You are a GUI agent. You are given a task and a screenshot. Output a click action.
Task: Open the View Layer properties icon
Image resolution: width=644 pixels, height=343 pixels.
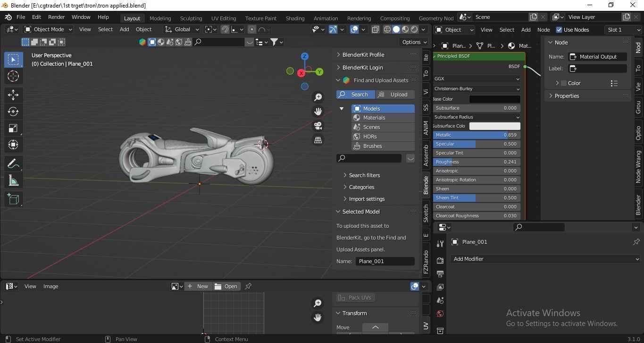(440, 287)
